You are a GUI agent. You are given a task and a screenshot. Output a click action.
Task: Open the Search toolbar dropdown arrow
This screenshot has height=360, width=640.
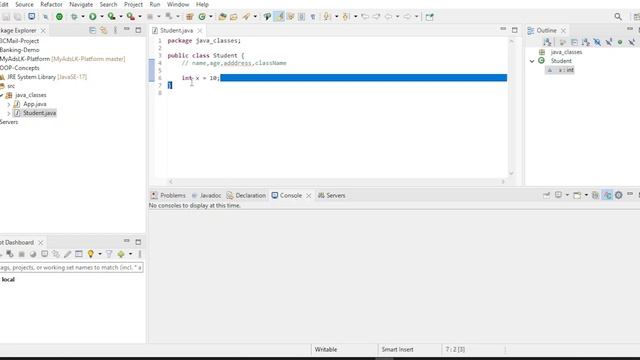click(x=255, y=17)
